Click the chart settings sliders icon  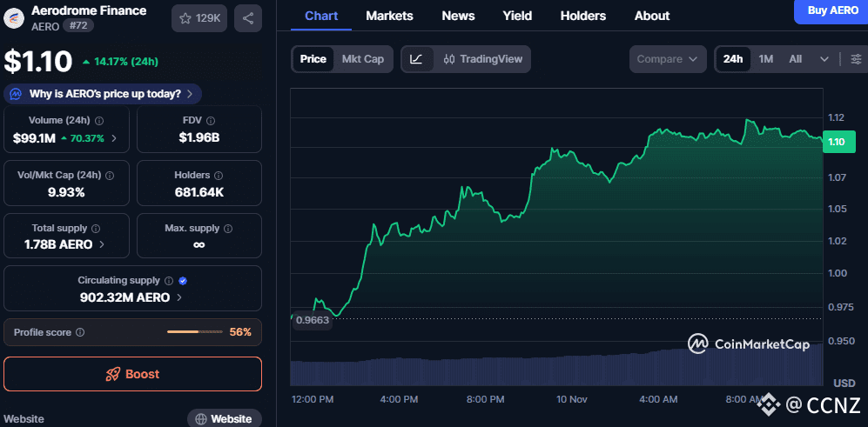coord(856,59)
